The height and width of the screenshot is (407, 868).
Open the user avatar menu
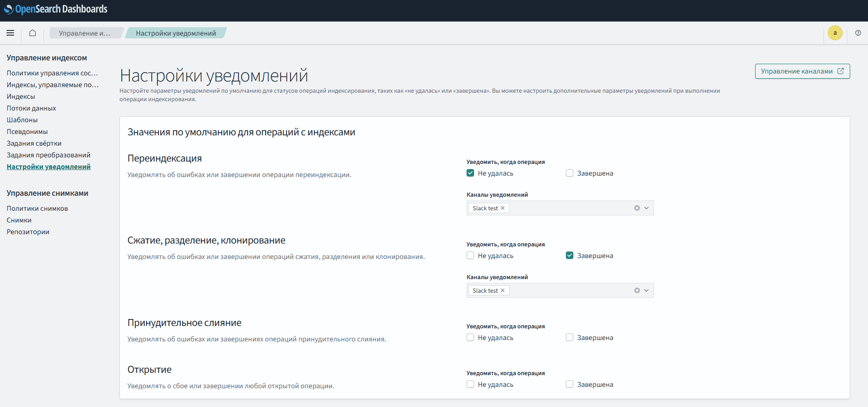pyautogui.click(x=835, y=33)
